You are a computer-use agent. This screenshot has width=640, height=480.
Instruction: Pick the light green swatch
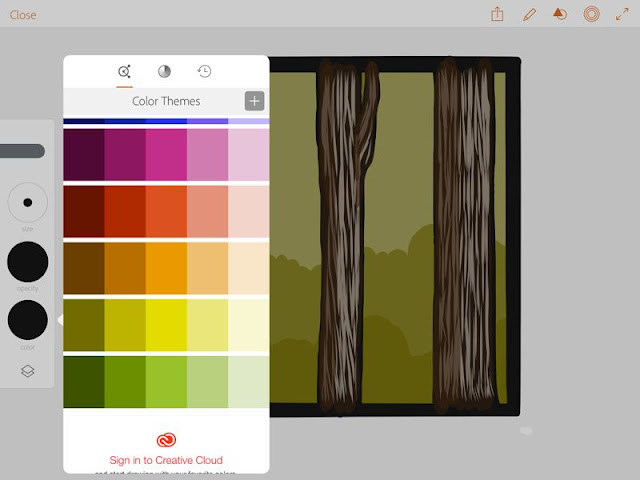(207, 382)
